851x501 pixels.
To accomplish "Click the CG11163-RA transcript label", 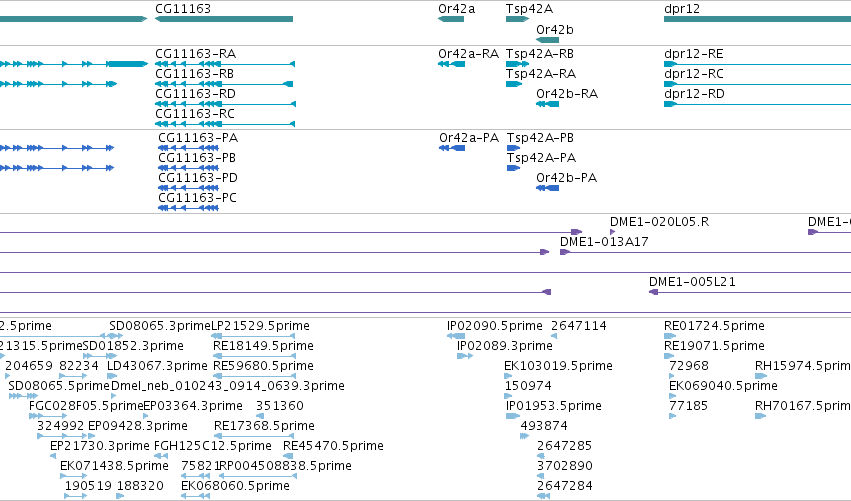I will 195,54.
